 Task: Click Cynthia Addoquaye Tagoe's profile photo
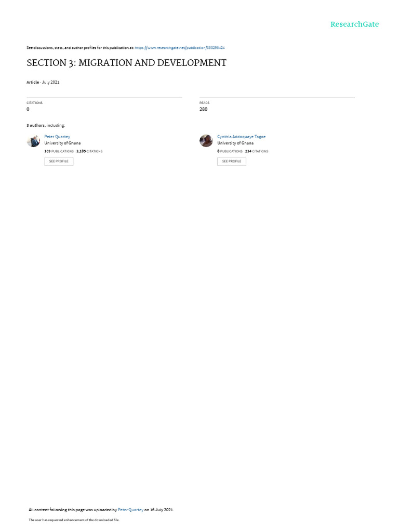(x=206, y=141)
